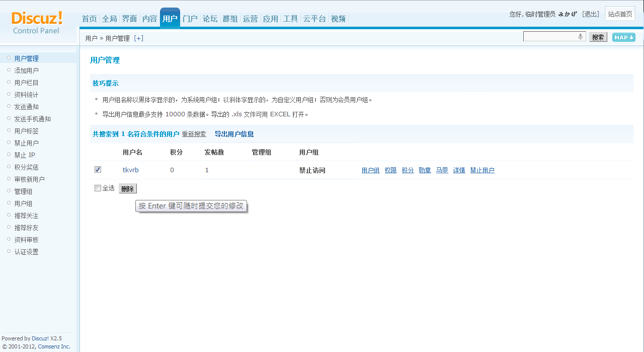Open the 全局 top menu tab
The image size is (644, 352).
tap(109, 19)
